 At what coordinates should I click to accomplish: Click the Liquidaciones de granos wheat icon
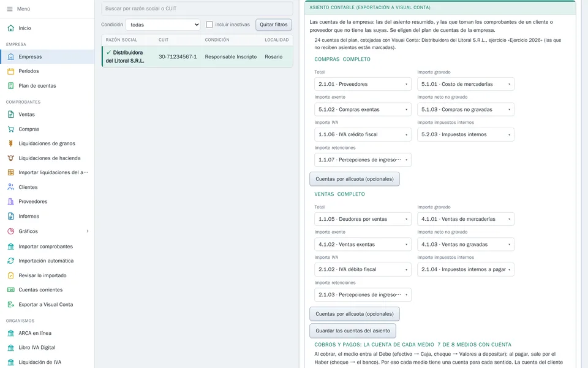pos(11,143)
